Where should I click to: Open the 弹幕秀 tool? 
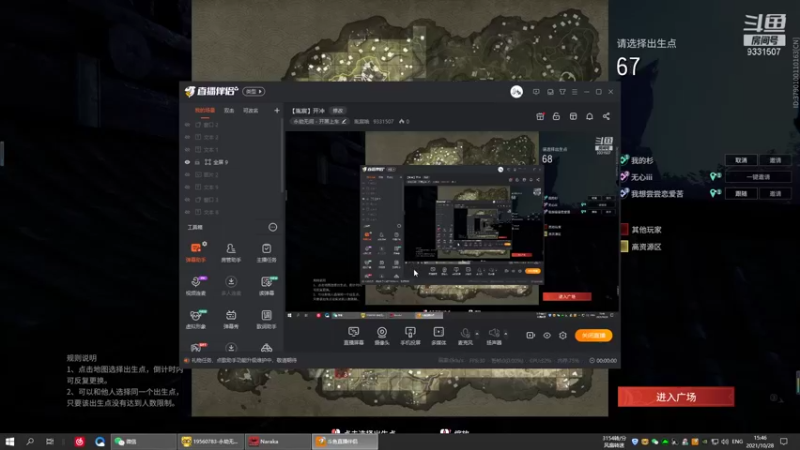(231, 319)
